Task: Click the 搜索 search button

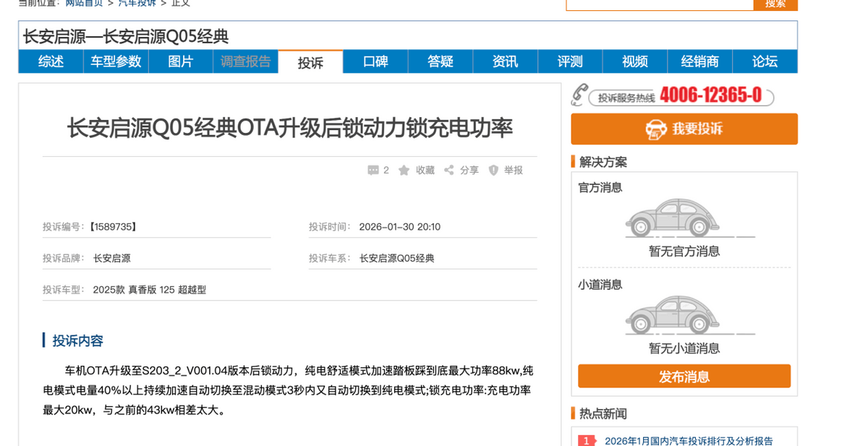Action: (775, 4)
